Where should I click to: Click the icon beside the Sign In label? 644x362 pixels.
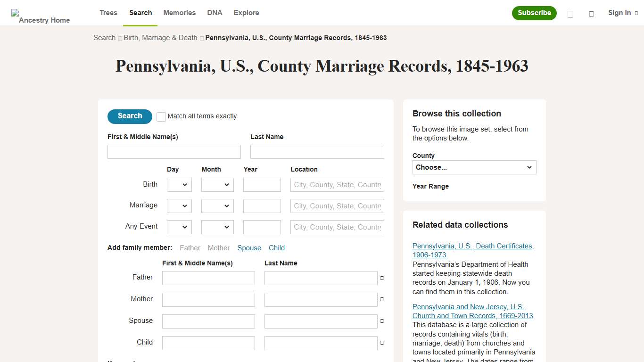point(636,13)
